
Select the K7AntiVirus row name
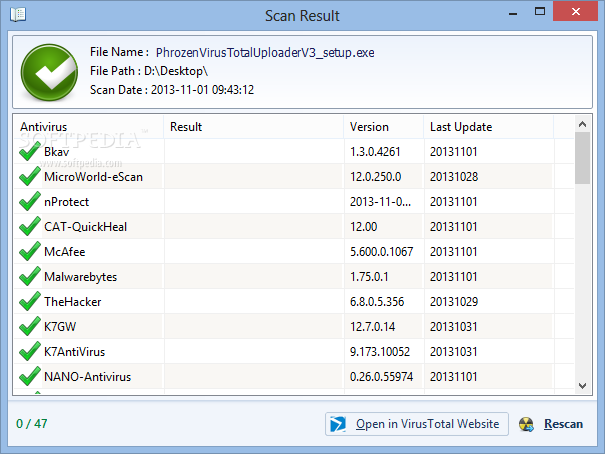click(74, 352)
